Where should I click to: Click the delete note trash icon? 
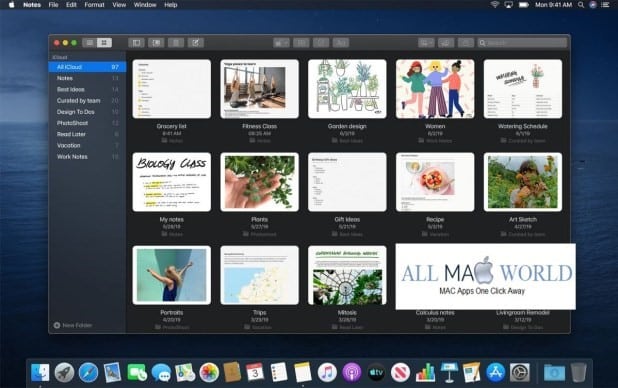coord(176,43)
